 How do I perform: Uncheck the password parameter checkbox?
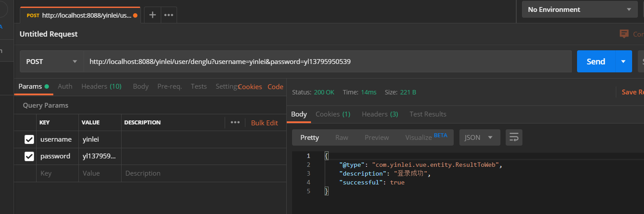pos(29,156)
